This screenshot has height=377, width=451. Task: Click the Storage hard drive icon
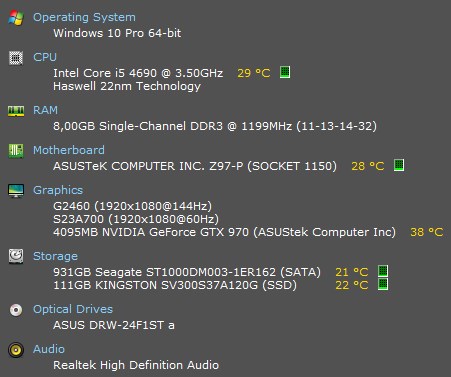16,256
